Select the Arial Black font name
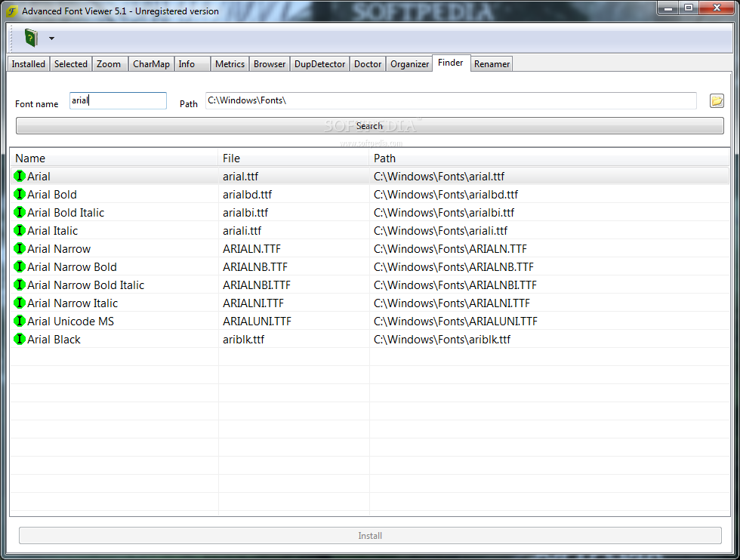740x560 pixels. [54, 339]
